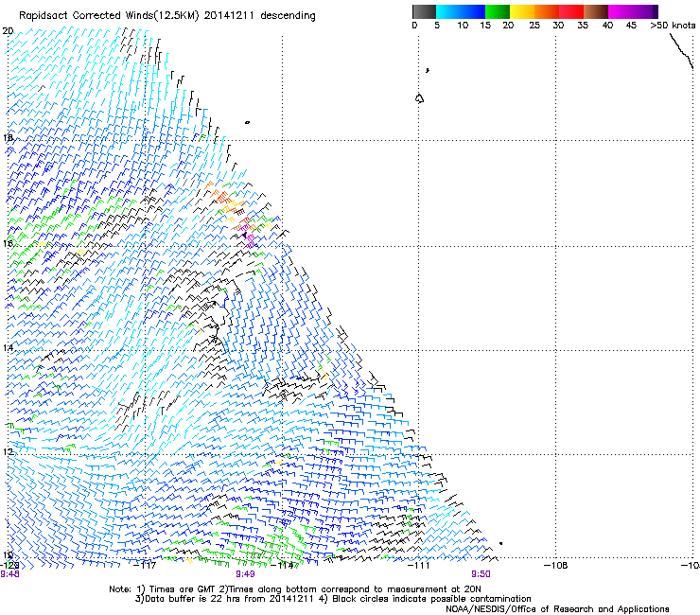This screenshot has height=615, width=700.
Task: Click the longitude label '-117' on bottom axis
Action: (x=145, y=566)
